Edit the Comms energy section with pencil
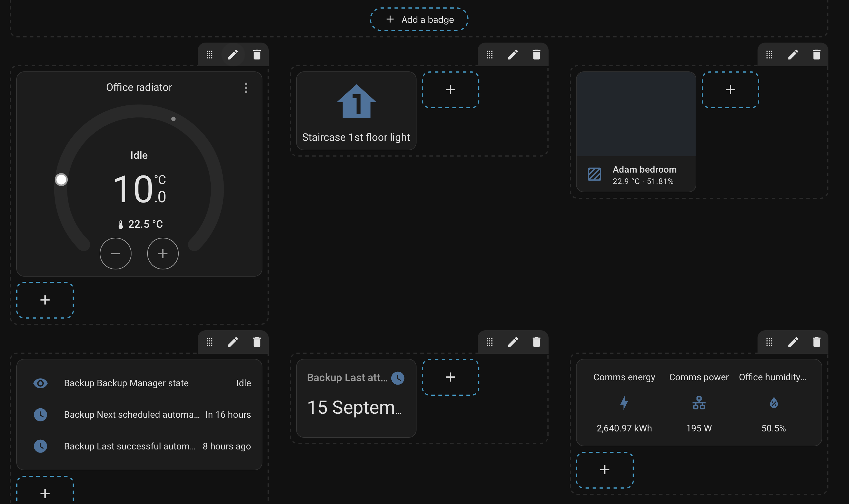The width and height of the screenshot is (849, 504). click(x=793, y=342)
